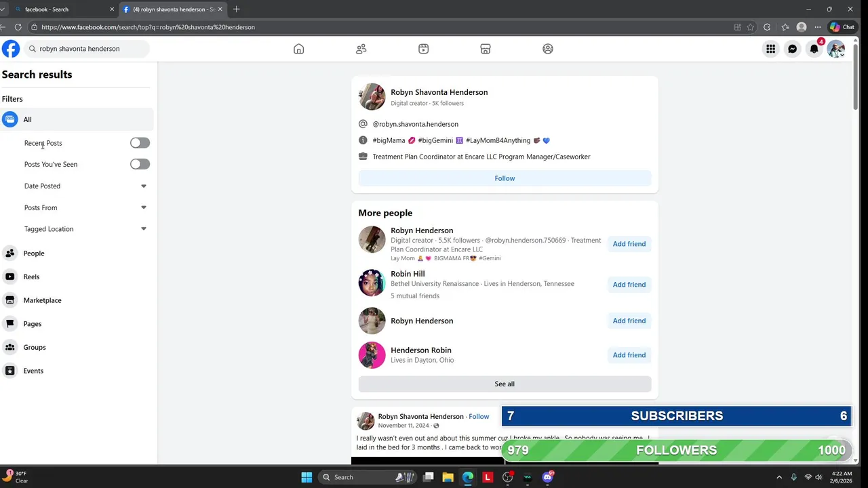Open the volume icon in system tray

pyautogui.click(x=819, y=477)
